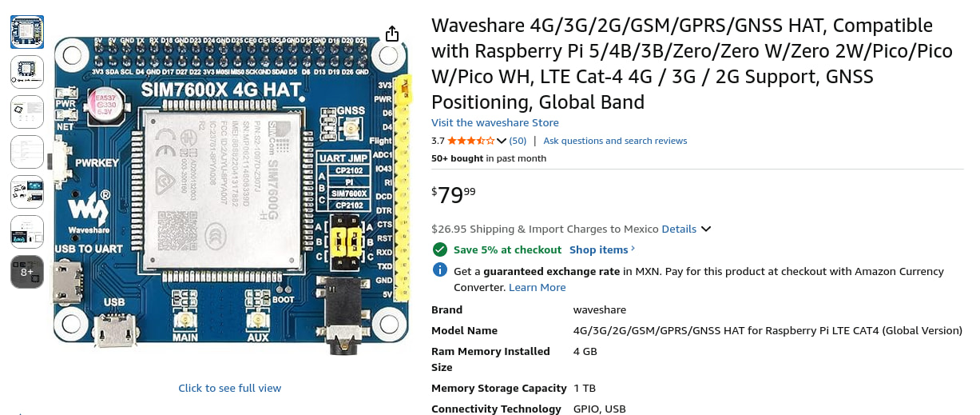The image size is (980, 415).
Task: Expand the shipping Details chevron
Action: (705, 229)
